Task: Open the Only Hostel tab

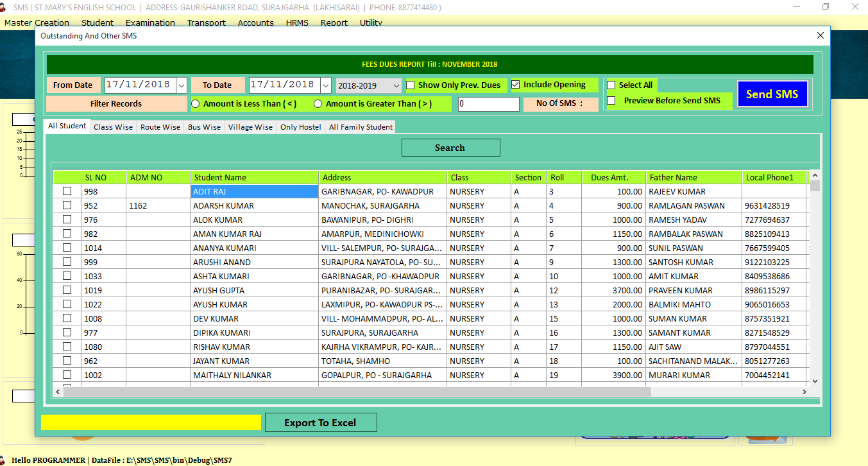Action: click(300, 127)
